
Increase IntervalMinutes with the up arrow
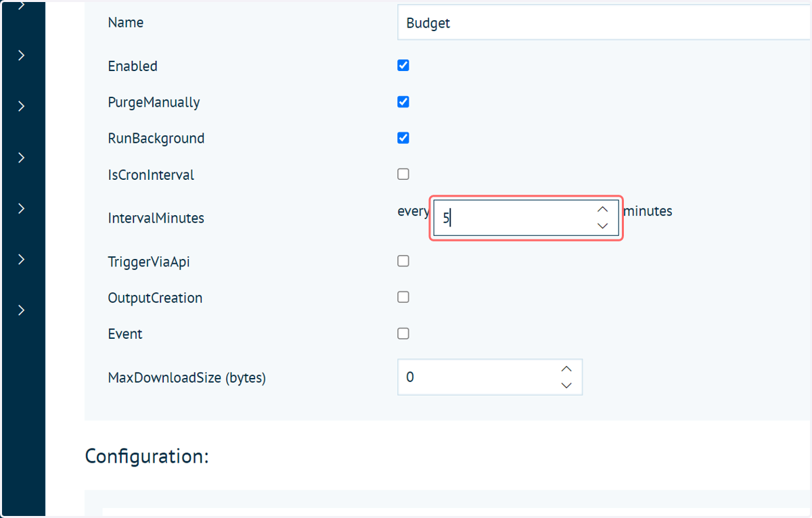[603, 210]
